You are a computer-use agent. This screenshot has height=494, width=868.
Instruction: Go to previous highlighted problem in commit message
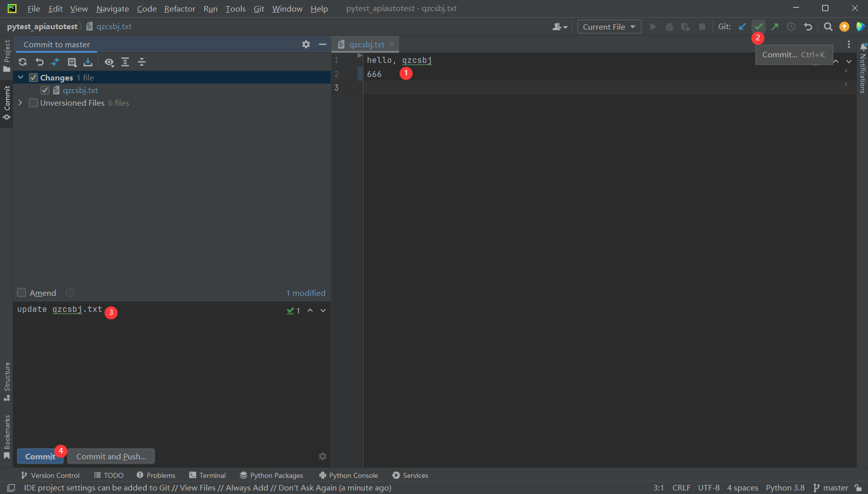point(310,310)
